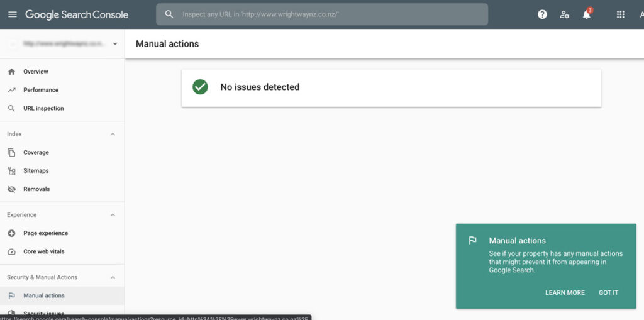Click LEARN MORE in the Manual actions popup

click(565, 293)
